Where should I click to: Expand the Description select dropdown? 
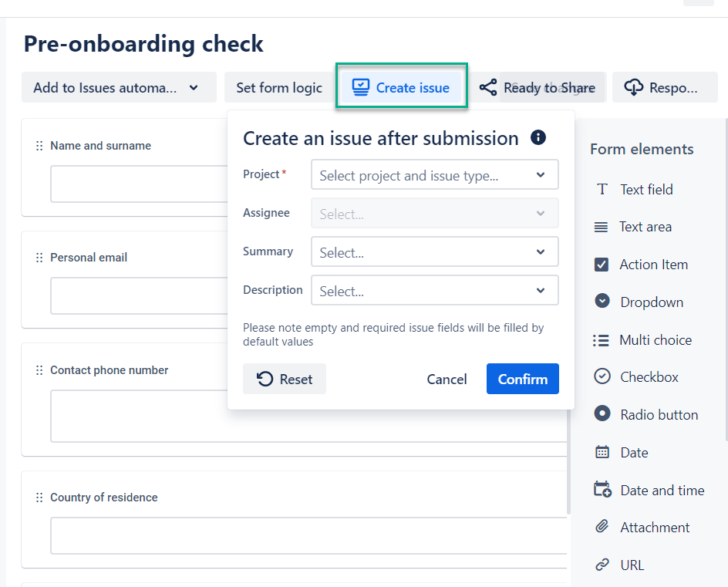(x=434, y=291)
